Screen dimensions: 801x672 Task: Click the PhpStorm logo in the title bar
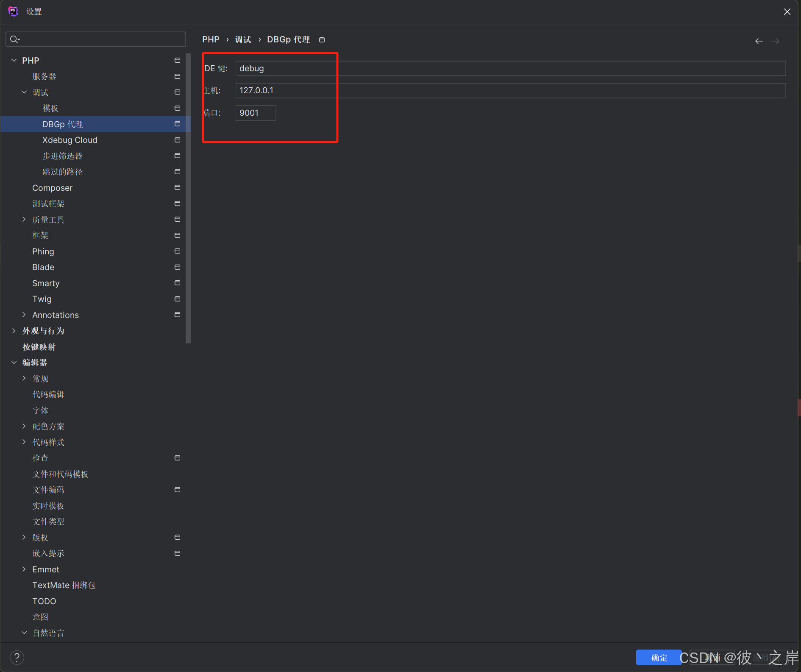(13, 11)
